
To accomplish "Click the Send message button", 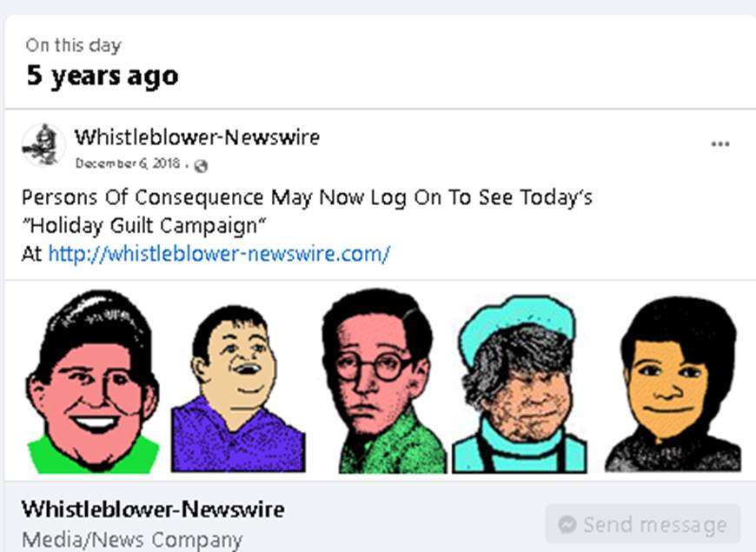I will pos(643,524).
